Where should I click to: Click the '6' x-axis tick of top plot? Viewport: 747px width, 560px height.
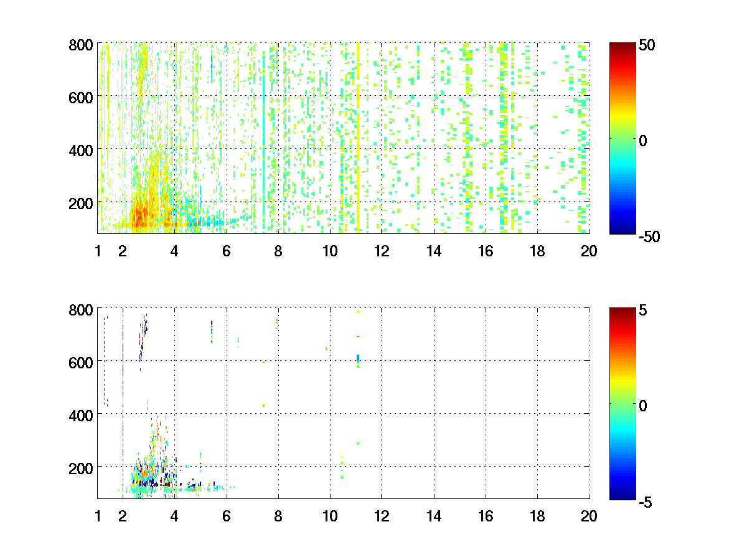click(227, 251)
